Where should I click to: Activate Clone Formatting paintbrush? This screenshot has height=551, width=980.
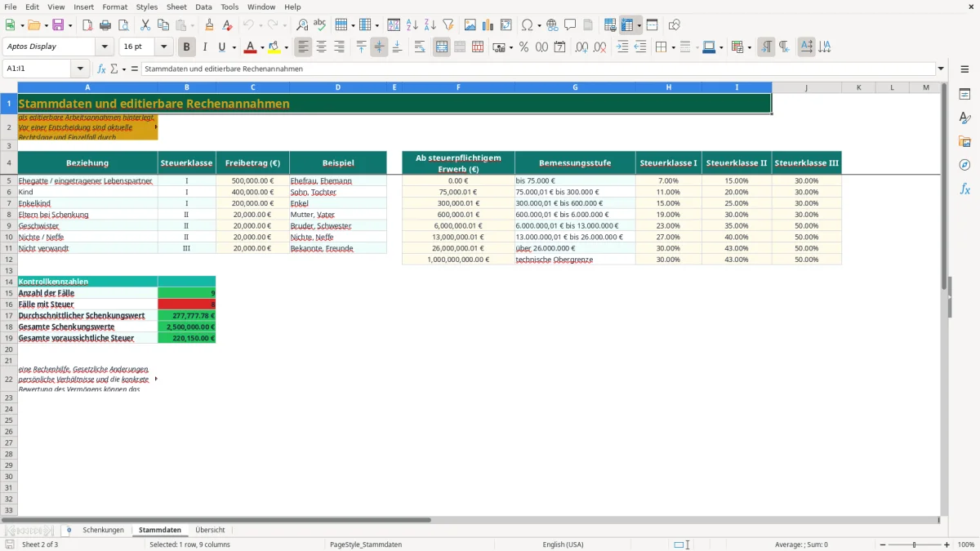pyautogui.click(x=209, y=25)
